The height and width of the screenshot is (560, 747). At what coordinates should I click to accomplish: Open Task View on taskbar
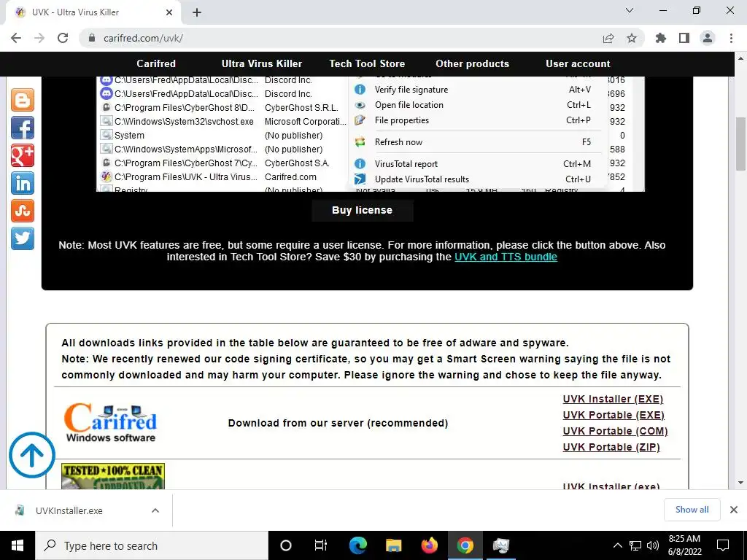[321, 545]
